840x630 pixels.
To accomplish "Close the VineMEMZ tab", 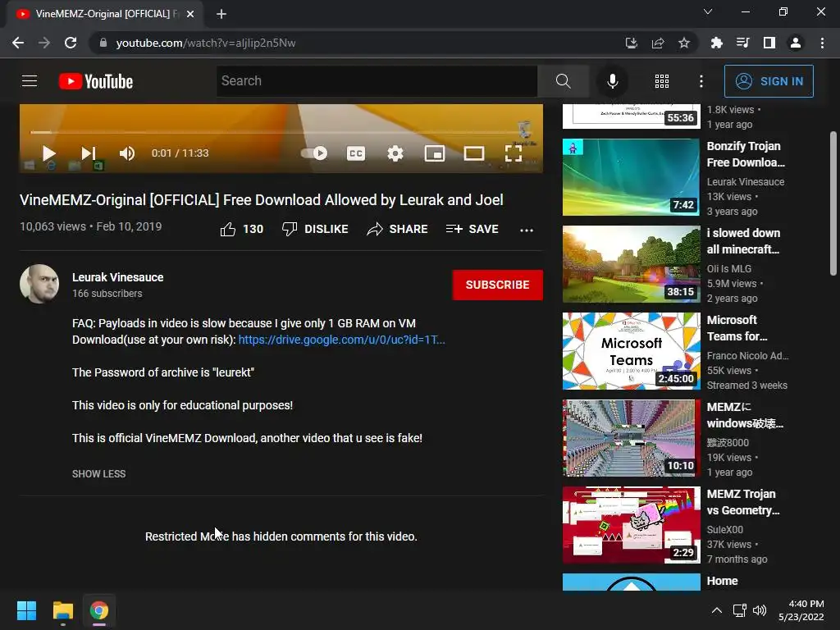I will tap(190, 14).
